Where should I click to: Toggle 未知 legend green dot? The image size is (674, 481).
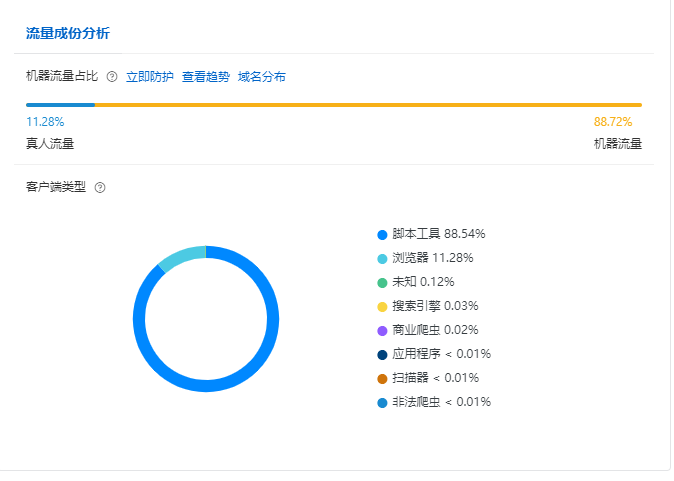click(x=382, y=282)
